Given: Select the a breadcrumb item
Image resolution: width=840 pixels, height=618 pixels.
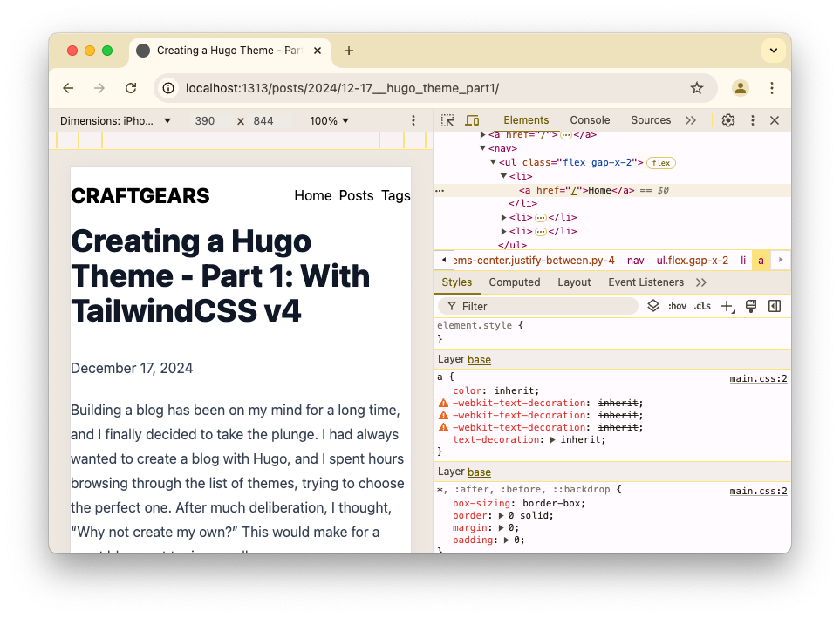Looking at the screenshot, I should 761,261.
